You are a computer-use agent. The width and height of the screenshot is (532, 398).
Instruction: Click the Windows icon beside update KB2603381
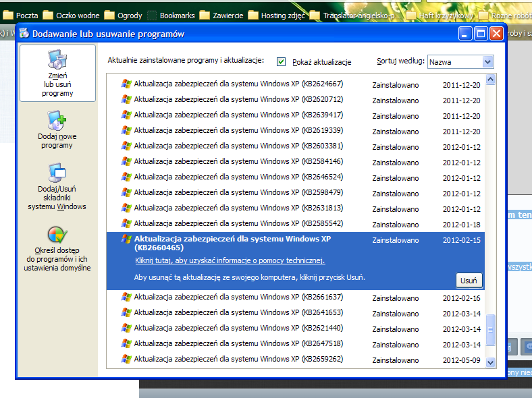[126, 146]
